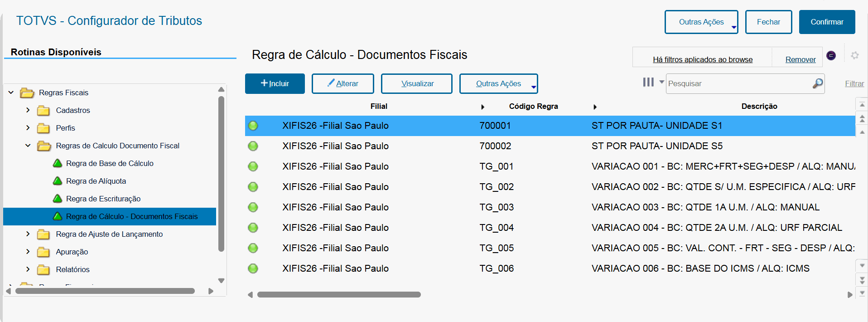Click the Remover filter link
The width and height of the screenshot is (868, 322).
tap(800, 59)
